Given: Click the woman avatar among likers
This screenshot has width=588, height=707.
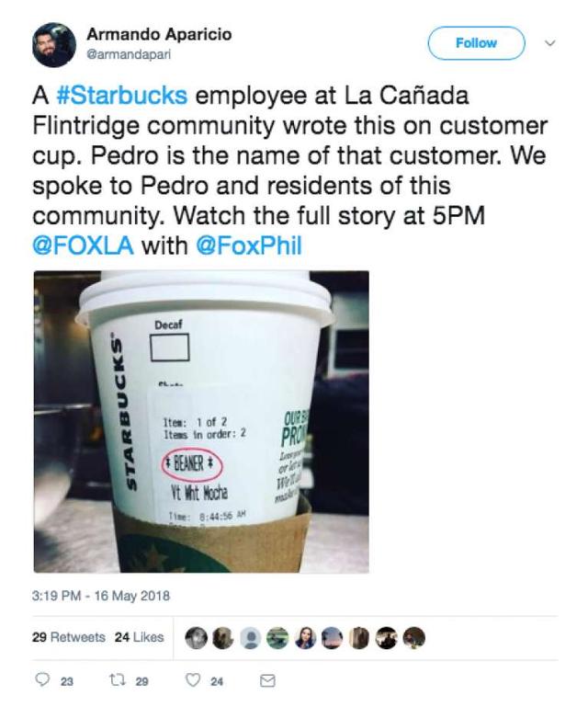Looking at the screenshot, I should (305, 638).
